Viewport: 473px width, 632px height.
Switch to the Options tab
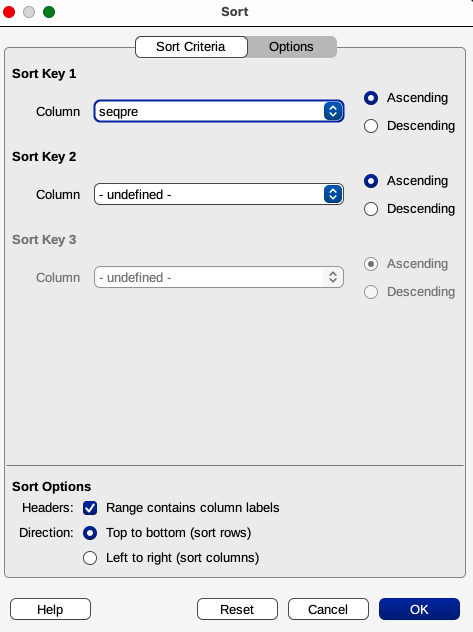(291, 47)
